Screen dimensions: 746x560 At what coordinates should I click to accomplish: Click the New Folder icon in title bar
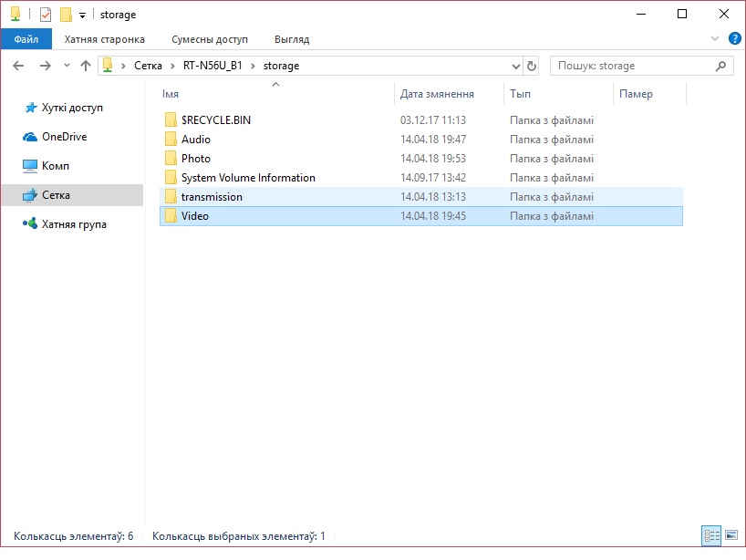pyautogui.click(x=66, y=15)
